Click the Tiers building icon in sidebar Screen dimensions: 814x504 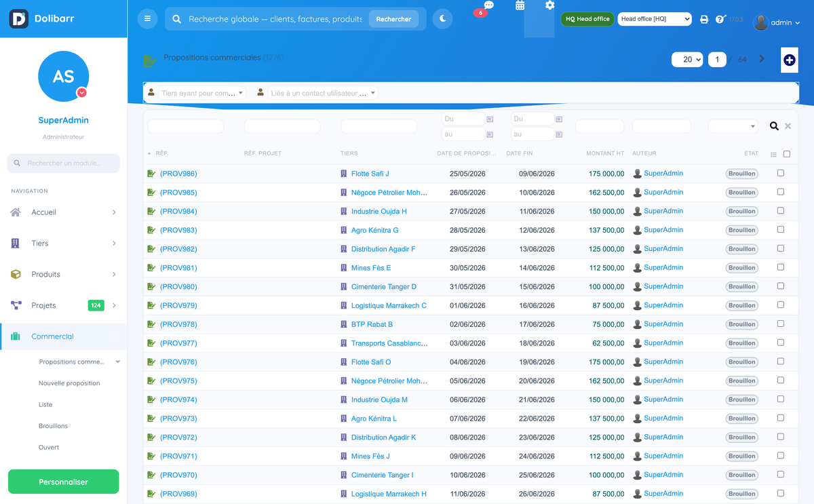point(16,243)
